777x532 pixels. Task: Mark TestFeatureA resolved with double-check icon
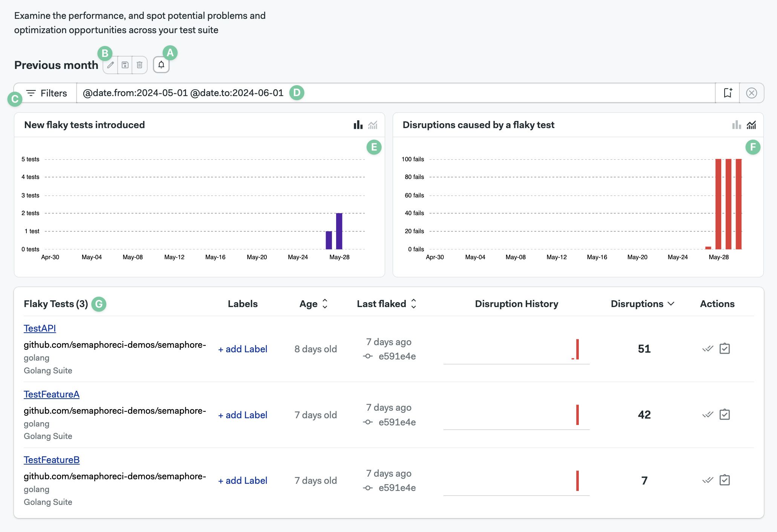point(708,414)
